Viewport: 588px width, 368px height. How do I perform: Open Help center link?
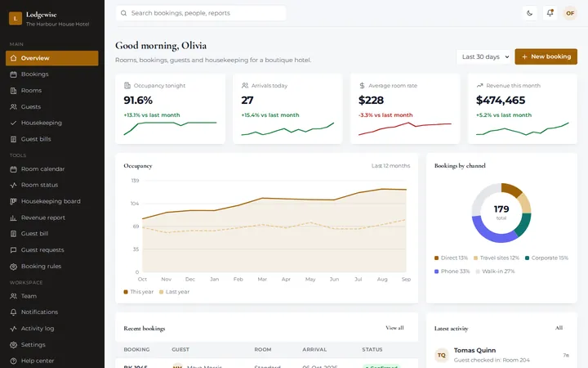point(52,361)
